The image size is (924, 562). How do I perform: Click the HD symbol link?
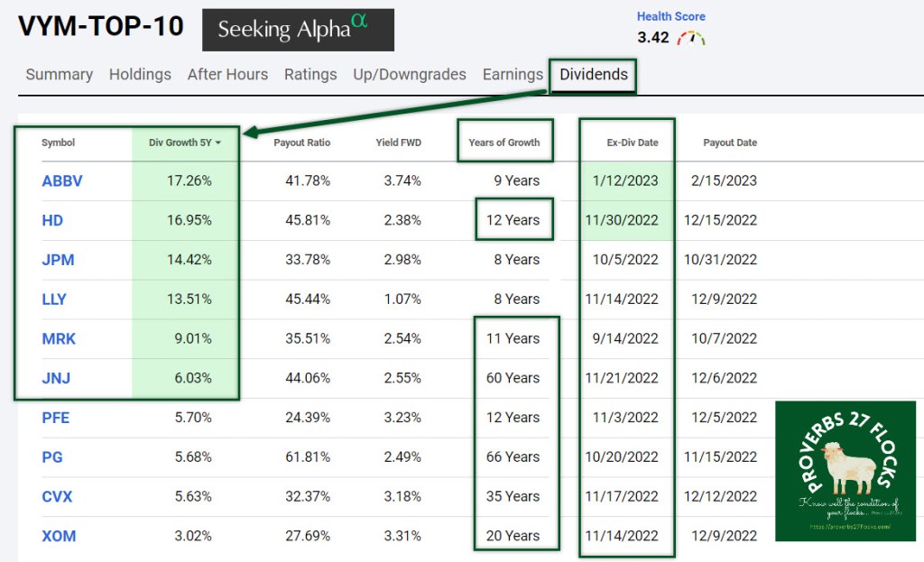coord(52,220)
